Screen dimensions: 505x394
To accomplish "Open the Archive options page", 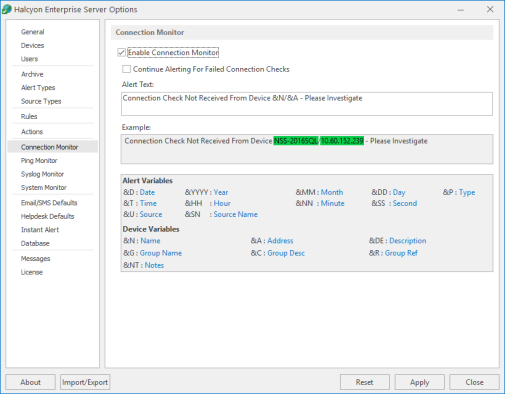I will point(32,74).
